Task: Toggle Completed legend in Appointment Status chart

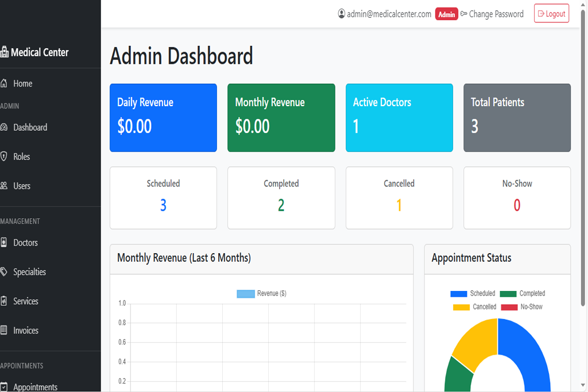Action: [x=523, y=293]
